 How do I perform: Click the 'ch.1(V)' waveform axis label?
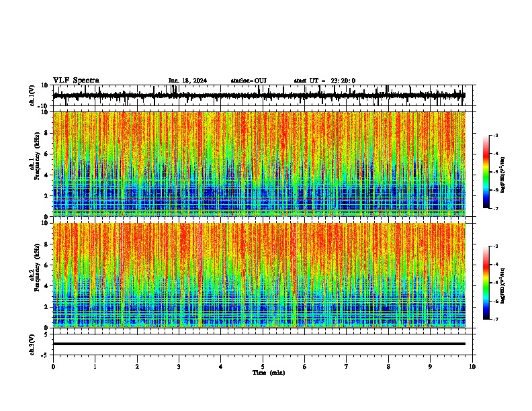[32, 95]
